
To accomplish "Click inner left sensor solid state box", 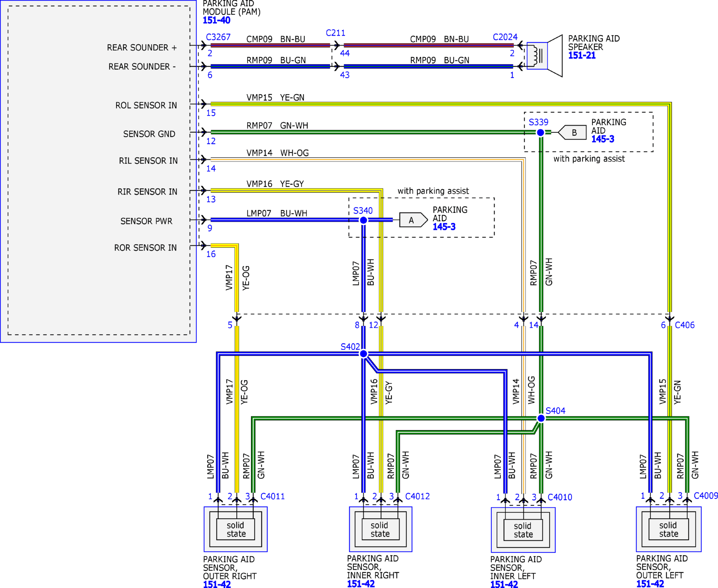I will pos(523,530).
